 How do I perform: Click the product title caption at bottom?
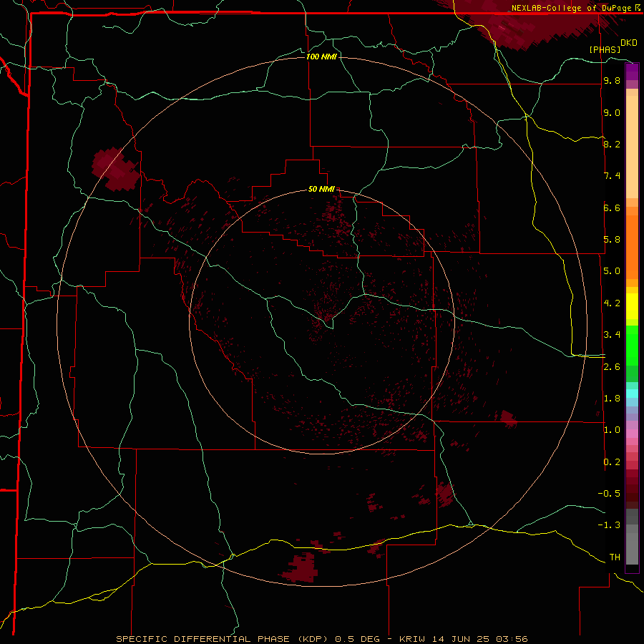(x=321, y=639)
